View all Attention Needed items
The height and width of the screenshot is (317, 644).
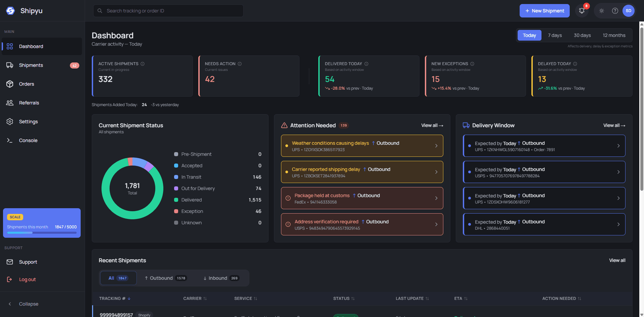(432, 125)
